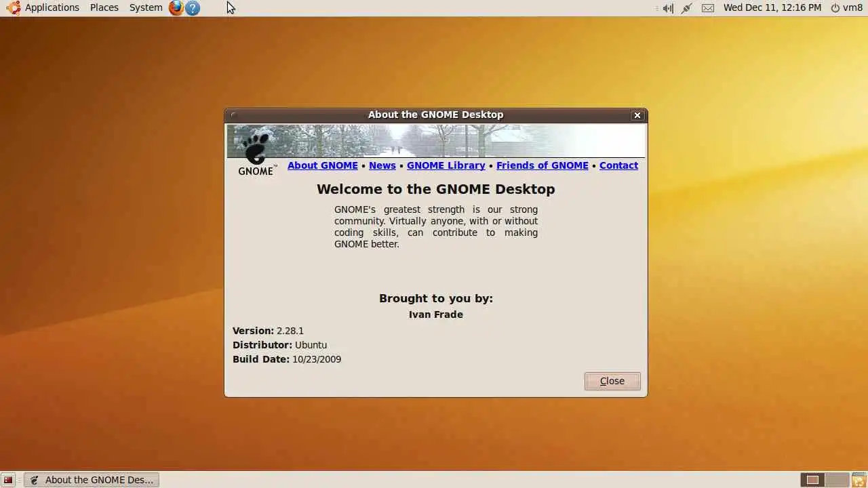Click the Distributor: Ubuntu text
Screen dimensions: 868x488
(x=279, y=345)
